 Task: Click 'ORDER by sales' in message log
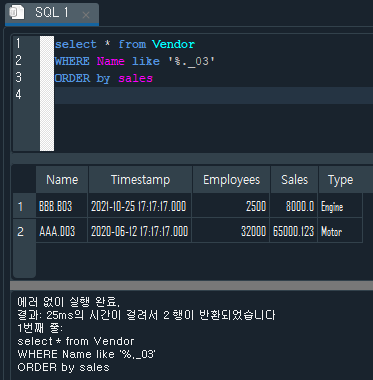click(63, 367)
